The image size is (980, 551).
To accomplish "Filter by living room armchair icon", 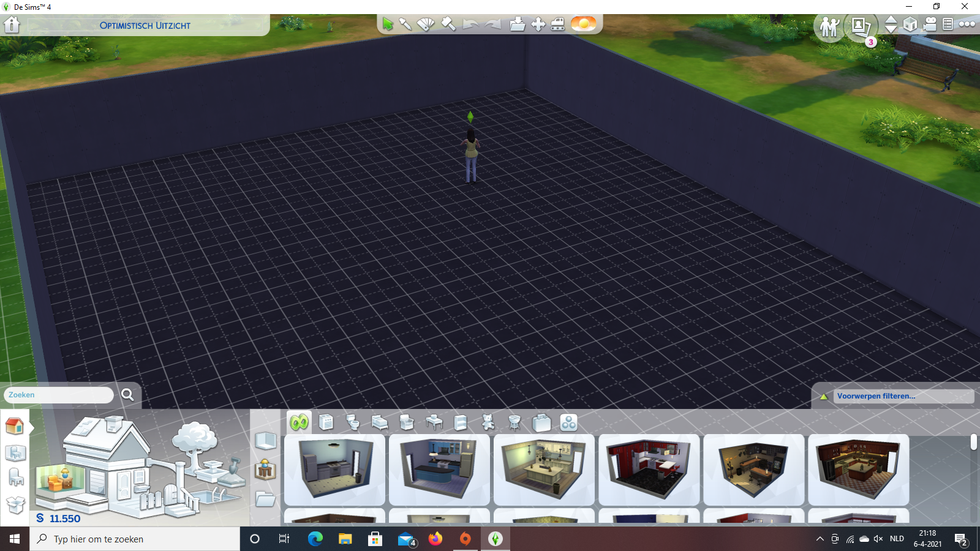I will click(x=407, y=422).
